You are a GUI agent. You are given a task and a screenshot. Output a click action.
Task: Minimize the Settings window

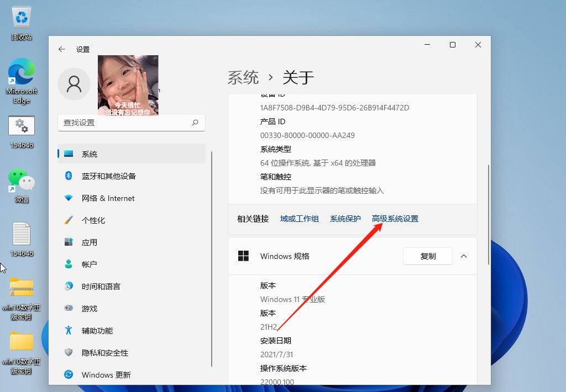[x=427, y=45]
